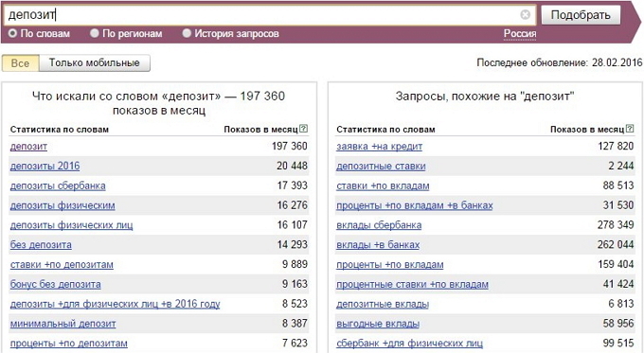The height and width of the screenshot is (353, 644).
Task: Click the value 127 820
Action: pyautogui.click(x=617, y=146)
